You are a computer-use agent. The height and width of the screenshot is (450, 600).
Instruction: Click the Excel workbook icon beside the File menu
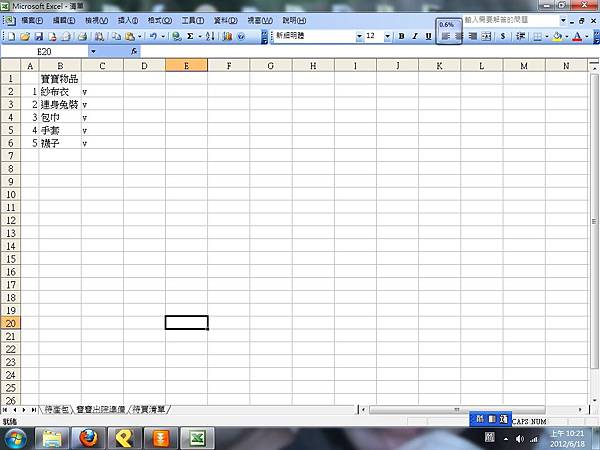pos(10,20)
